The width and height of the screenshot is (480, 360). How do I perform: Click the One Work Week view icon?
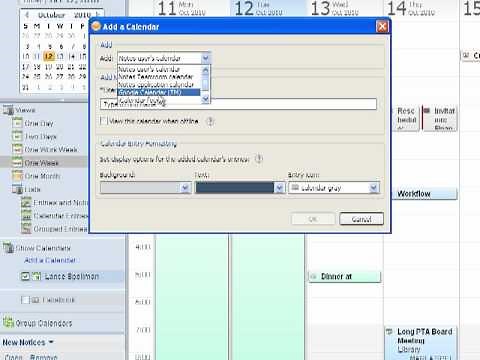point(17,149)
